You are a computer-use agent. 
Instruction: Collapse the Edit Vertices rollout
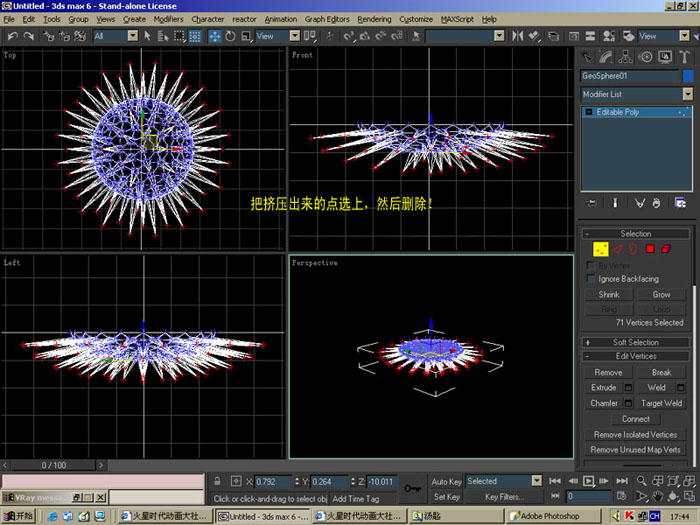(636, 356)
